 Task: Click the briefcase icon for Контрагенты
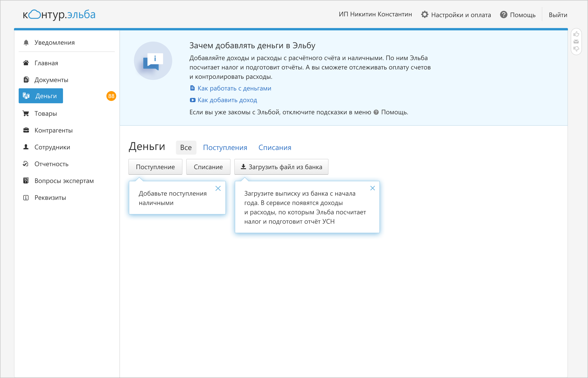[x=26, y=130]
